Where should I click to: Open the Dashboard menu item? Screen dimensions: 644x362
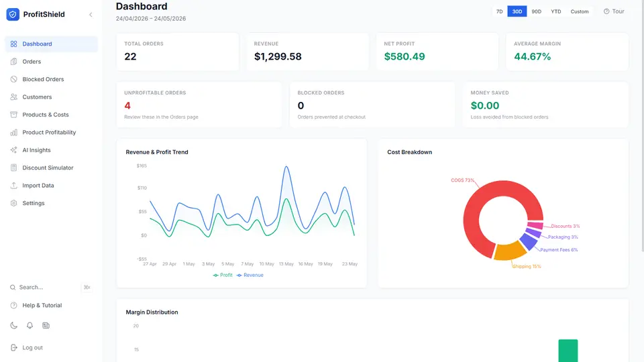coord(52,44)
